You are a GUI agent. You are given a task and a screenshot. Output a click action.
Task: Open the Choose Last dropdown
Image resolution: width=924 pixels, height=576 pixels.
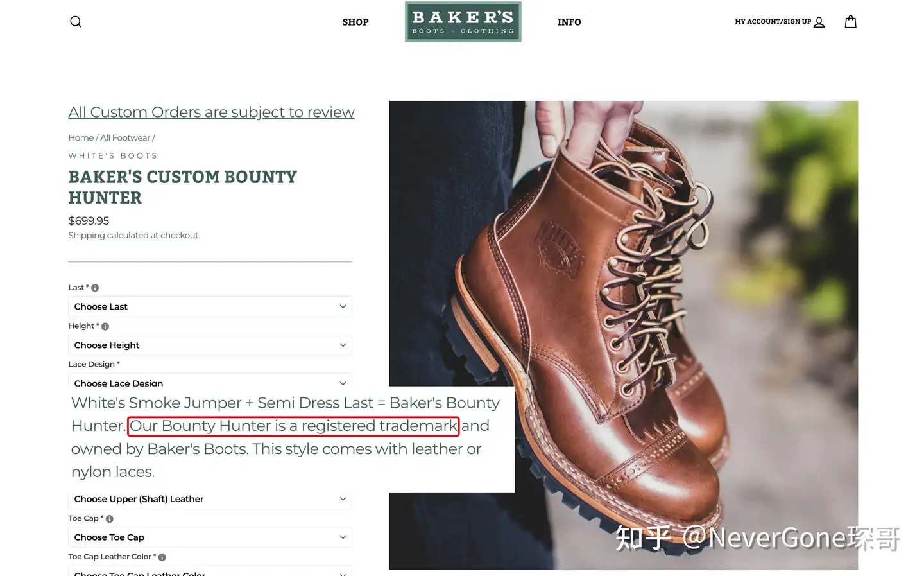[x=210, y=306]
